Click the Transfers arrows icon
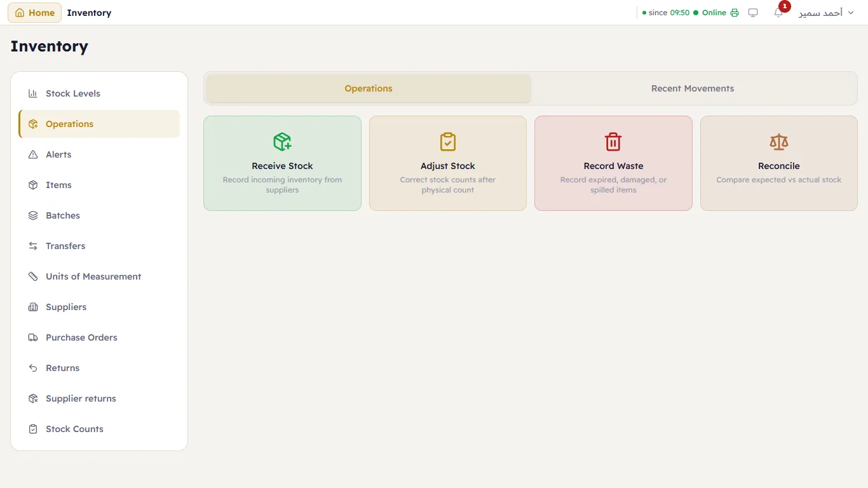 [33, 246]
